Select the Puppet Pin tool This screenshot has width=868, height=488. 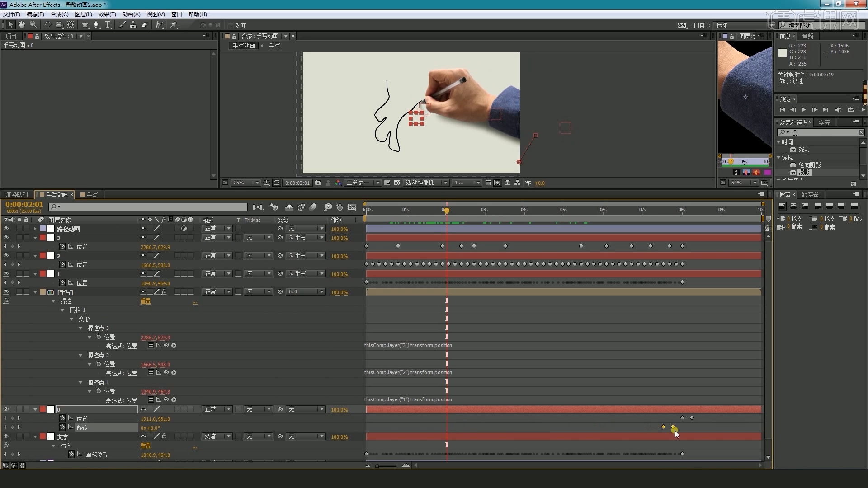[174, 25]
